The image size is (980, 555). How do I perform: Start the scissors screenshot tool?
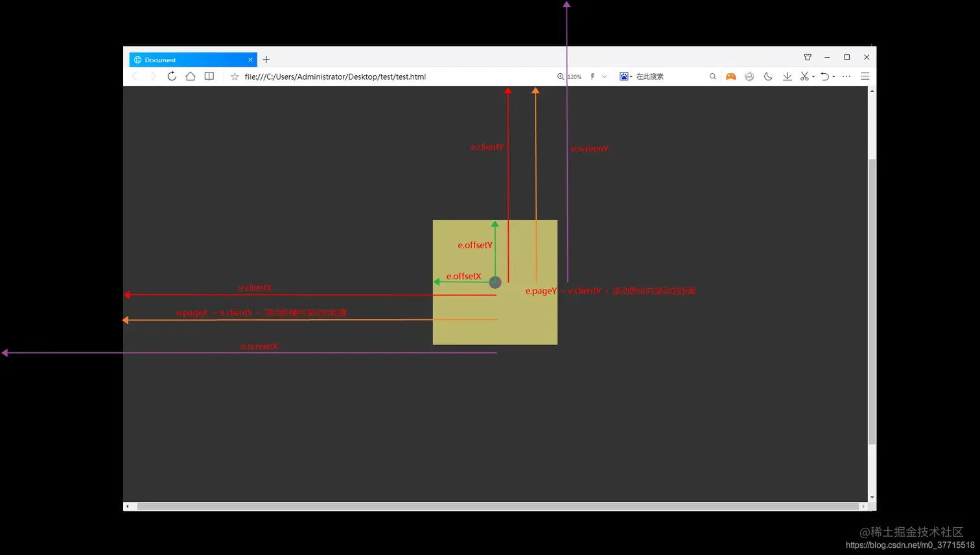[x=804, y=76]
